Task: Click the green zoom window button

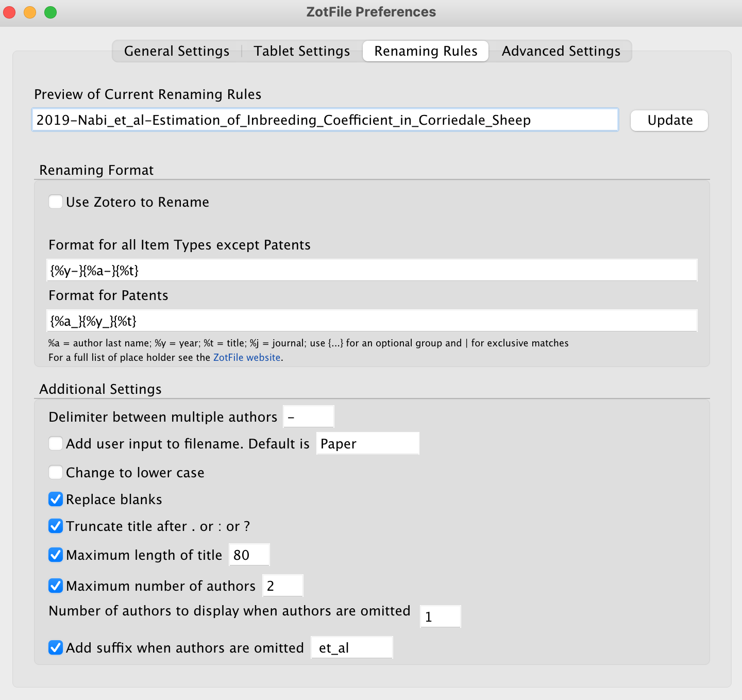Action: click(x=50, y=12)
